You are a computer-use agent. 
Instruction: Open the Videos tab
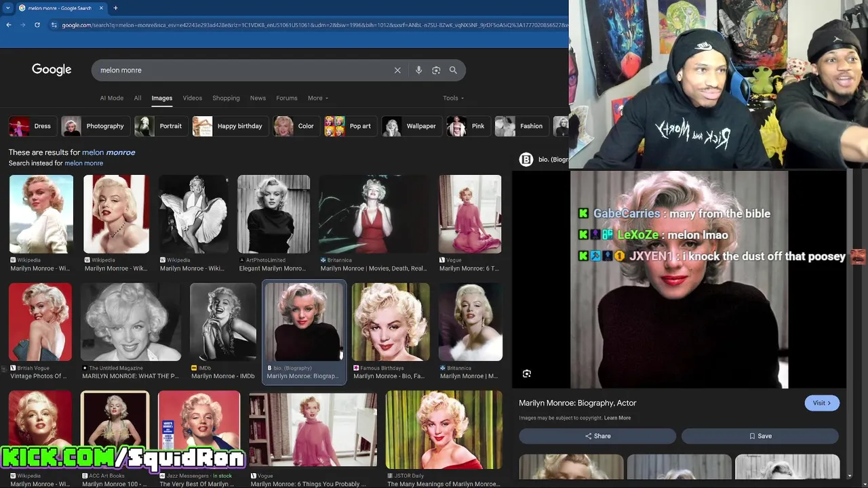(193, 98)
